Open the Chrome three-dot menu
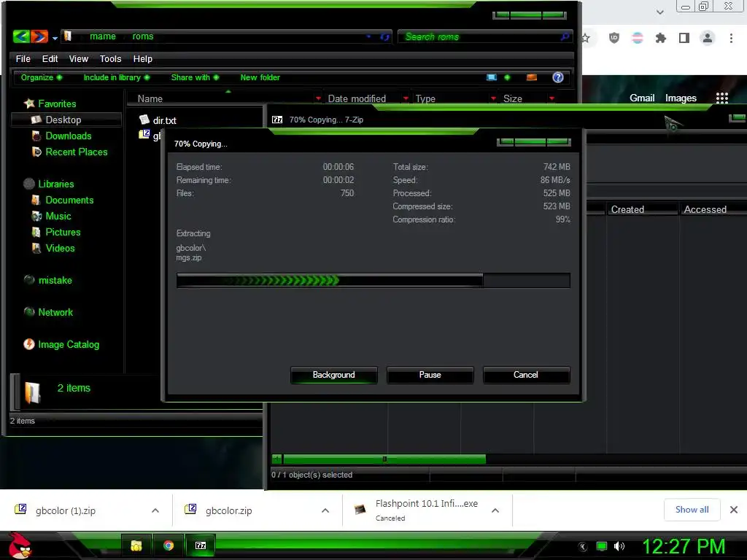Screen dimensions: 747x560 (731, 38)
